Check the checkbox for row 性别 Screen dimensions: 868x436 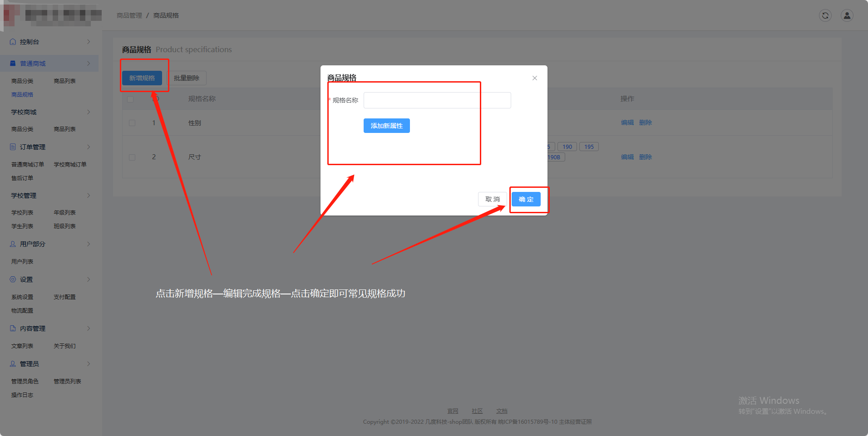132,122
